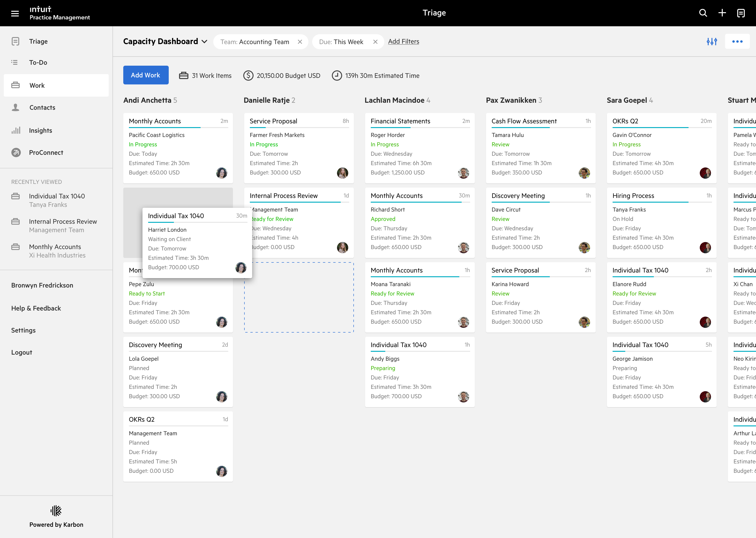The width and height of the screenshot is (756, 538).
Task: Open Add Filters
Action: pyautogui.click(x=404, y=41)
